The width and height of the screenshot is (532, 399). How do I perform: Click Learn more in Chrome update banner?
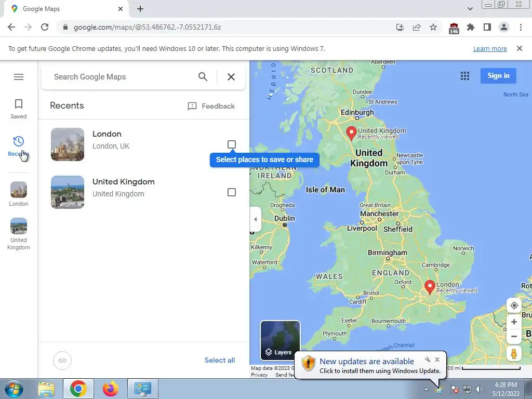tap(490, 48)
